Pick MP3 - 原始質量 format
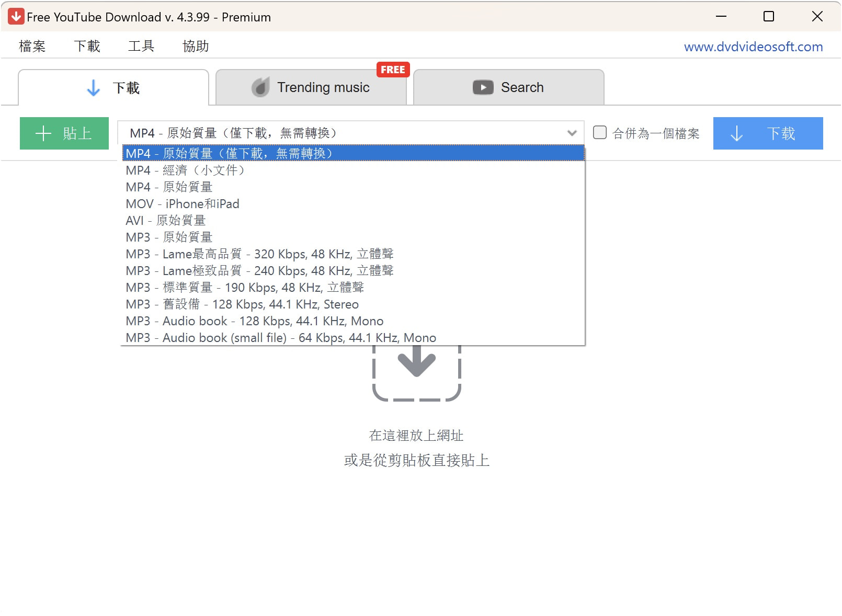This screenshot has height=616, width=842. tap(353, 237)
